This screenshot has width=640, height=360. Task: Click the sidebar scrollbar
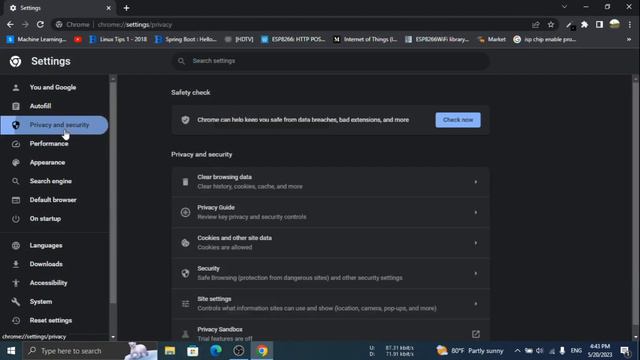(x=113, y=192)
